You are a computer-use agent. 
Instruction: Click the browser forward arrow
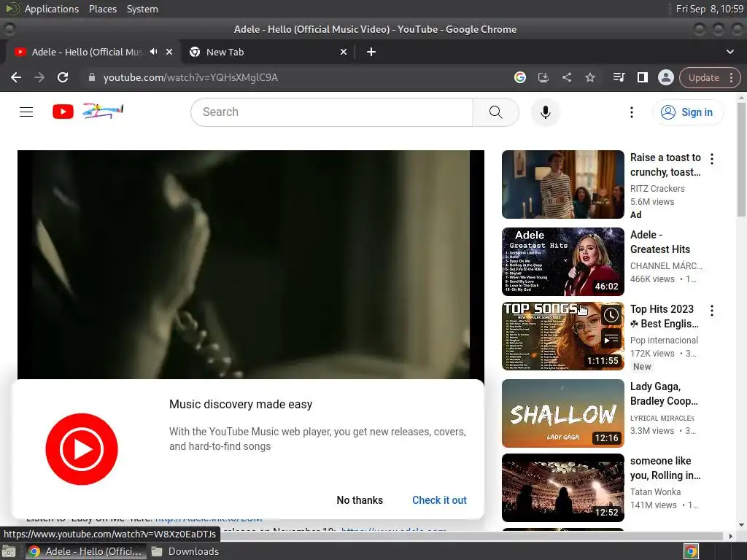click(39, 77)
